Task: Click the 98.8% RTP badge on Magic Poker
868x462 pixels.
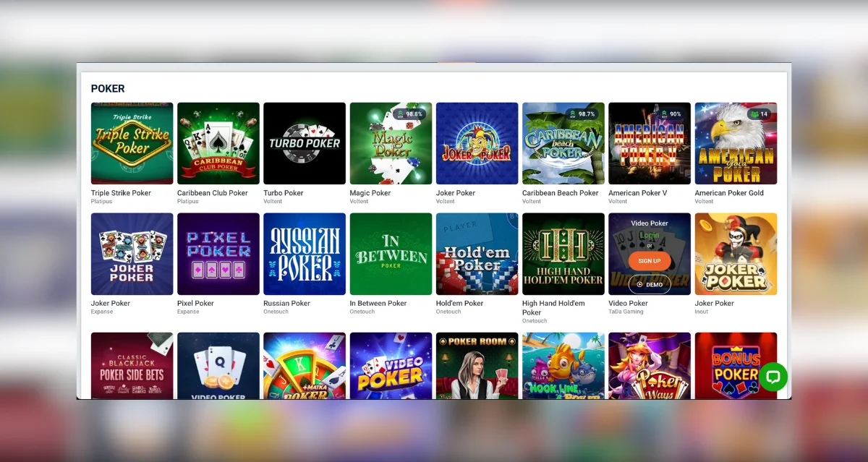Action: point(409,114)
